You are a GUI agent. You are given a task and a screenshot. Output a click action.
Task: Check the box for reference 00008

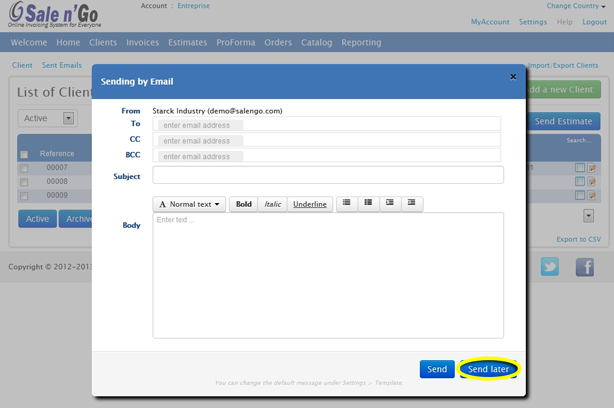(24, 182)
